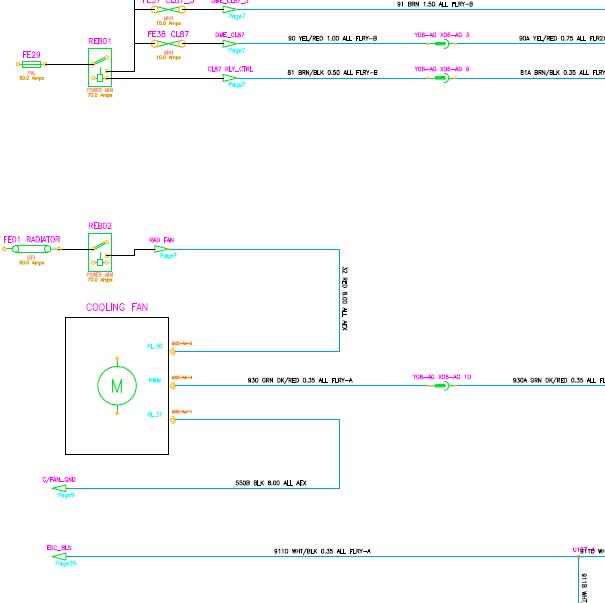Image resolution: width=605 pixels, height=603 pixels.
Task: Select the KL_31 pin name
Action: pos(155,414)
